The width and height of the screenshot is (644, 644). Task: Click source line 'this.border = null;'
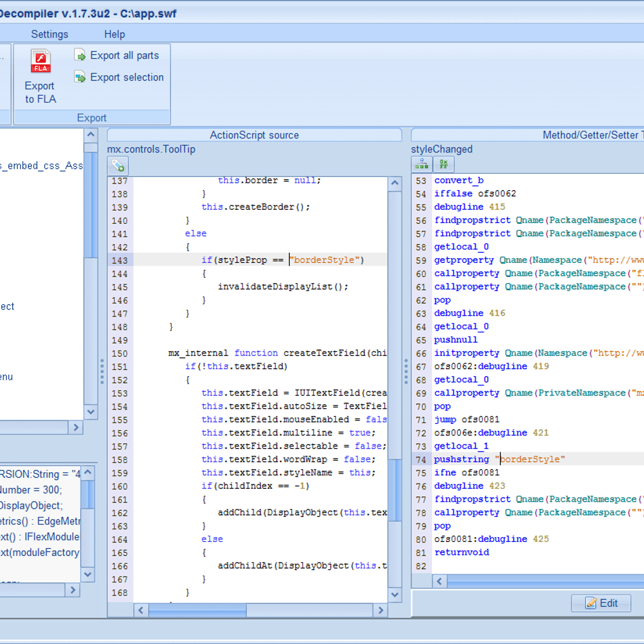click(x=269, y=180)
